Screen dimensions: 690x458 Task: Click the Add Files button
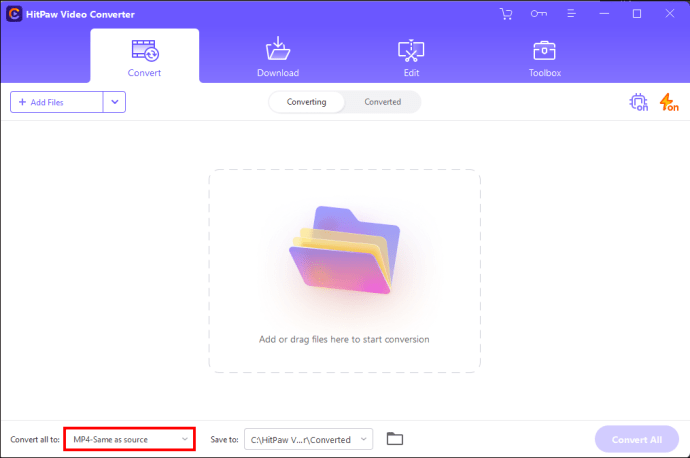(x=57, y=102)
